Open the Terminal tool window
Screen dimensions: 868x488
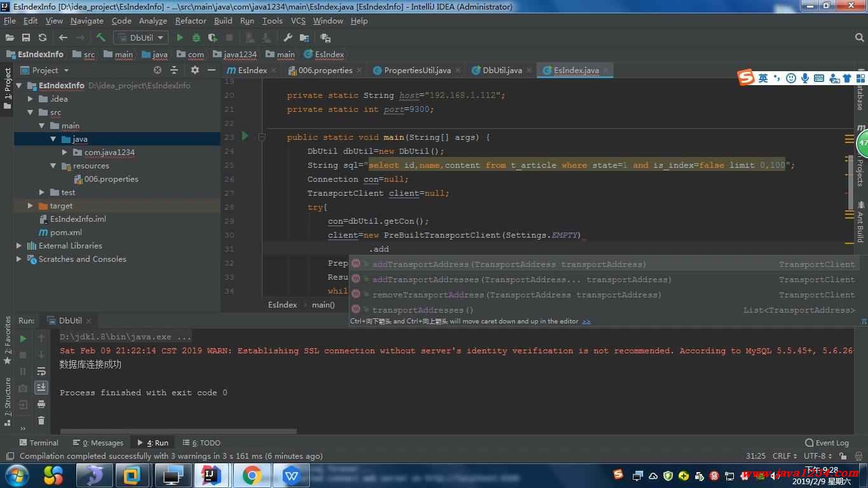[38, 443]
